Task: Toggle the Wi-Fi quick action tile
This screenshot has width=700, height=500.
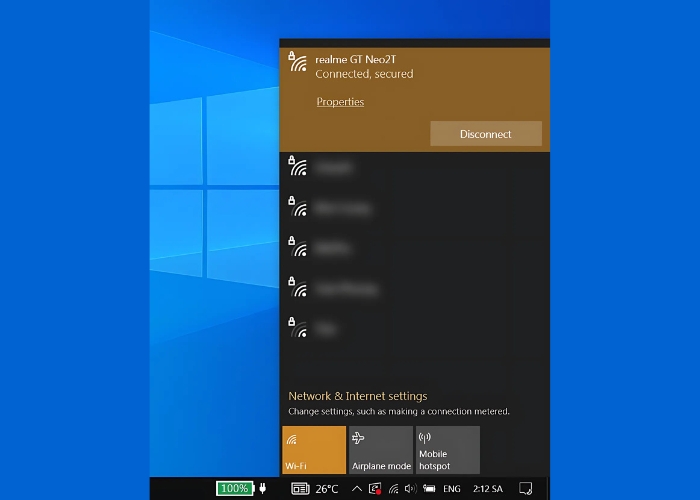Action: (x=314, y=449)
